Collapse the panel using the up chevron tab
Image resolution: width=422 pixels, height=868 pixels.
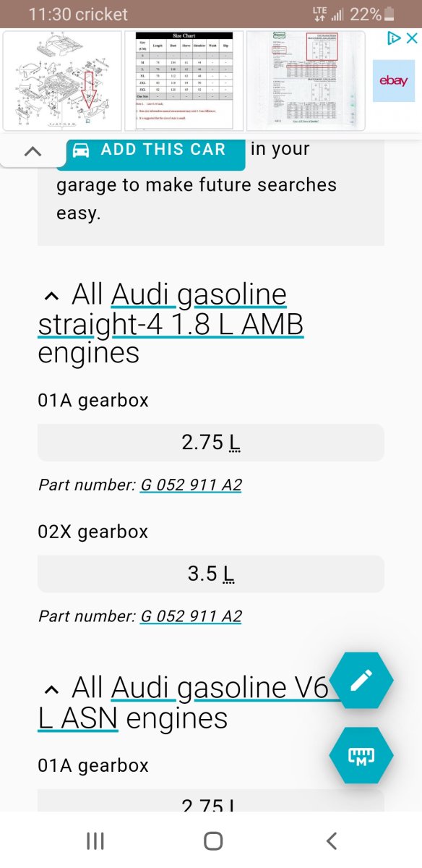pos(33,151)
